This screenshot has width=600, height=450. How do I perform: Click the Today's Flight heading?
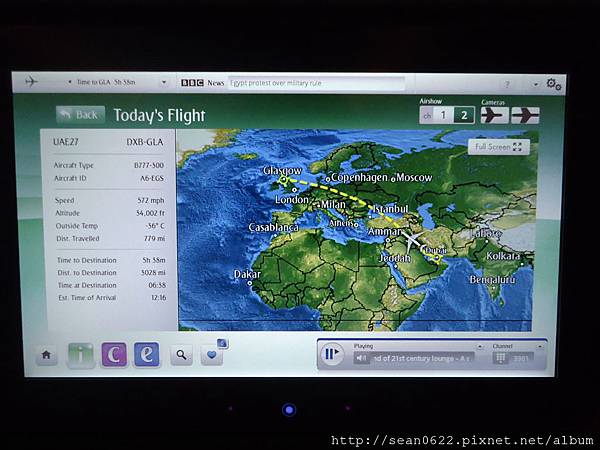[159, 116]
